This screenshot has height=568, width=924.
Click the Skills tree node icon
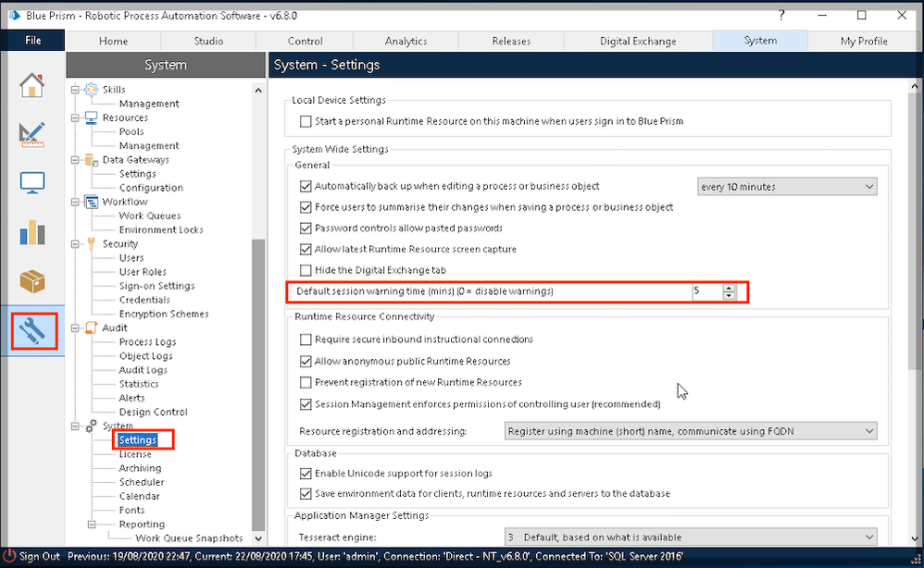pos(91,90)
